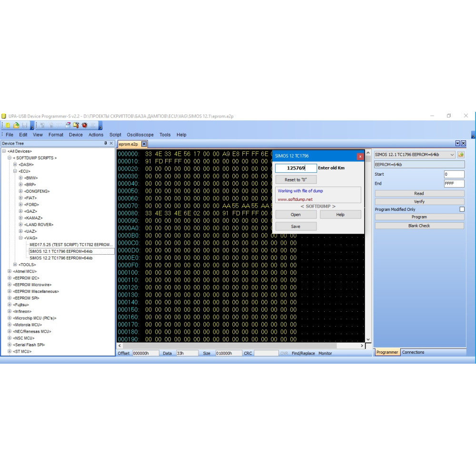
Task: Expand the TOOLS tree node
Action: coord(15,265)
